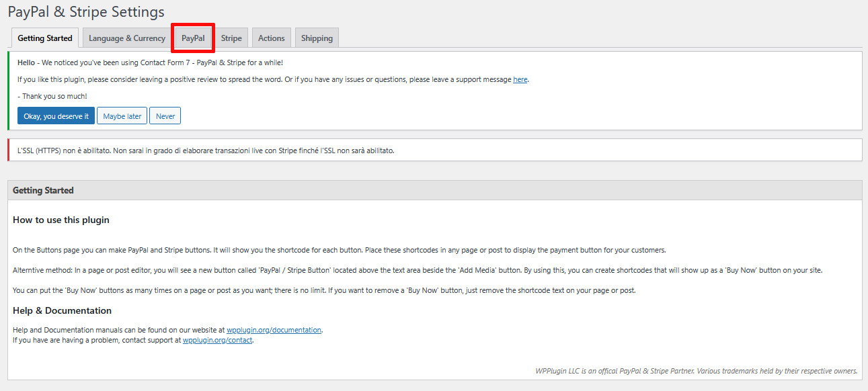Screen dimensions: 868x391
Task: Select the Getting Started section header bar
Action: 43,190
